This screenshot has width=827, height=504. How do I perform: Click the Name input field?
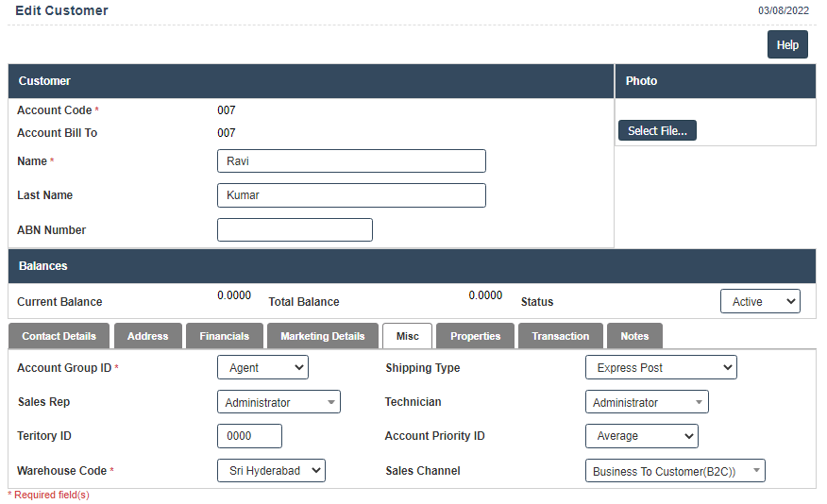[351, 161]
